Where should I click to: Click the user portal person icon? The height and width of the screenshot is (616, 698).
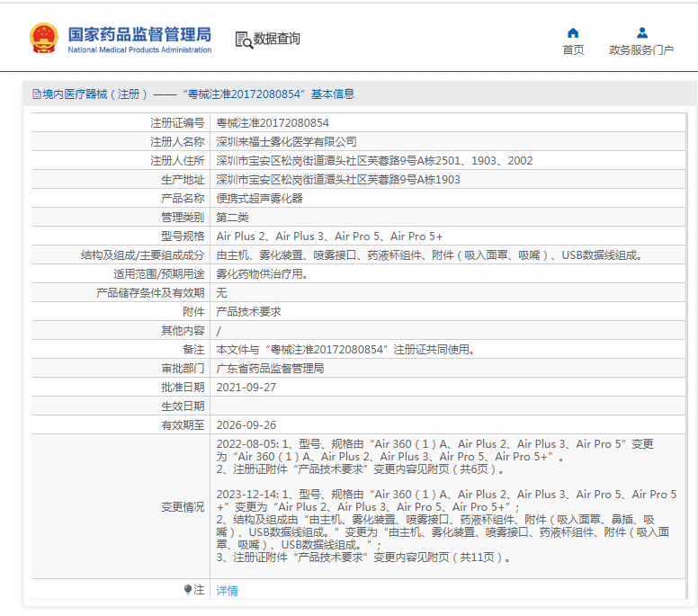pos(642,33)
